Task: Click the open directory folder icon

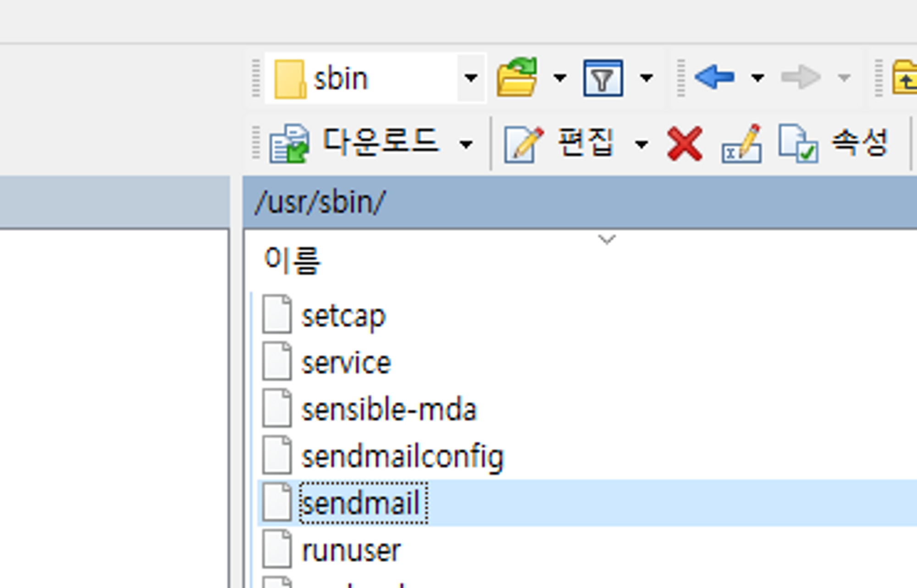Action: point(517,77)
